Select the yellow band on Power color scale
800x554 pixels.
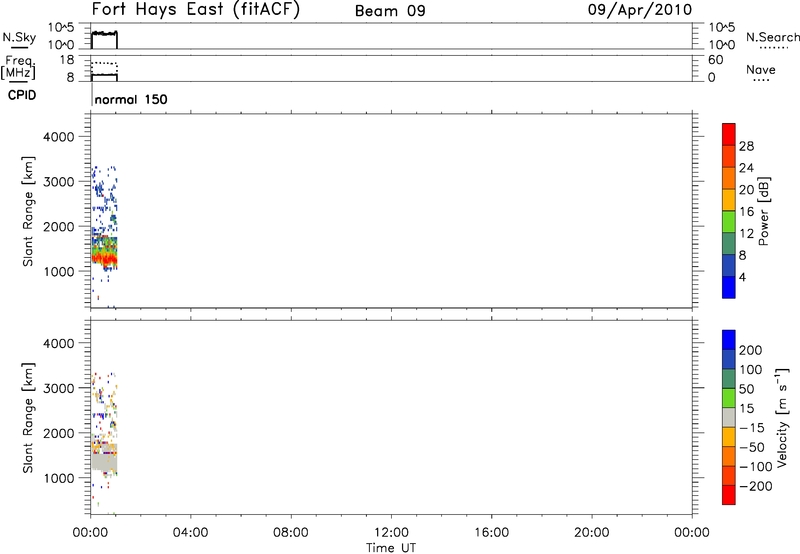pyautogui.click(x=729, y=201)
